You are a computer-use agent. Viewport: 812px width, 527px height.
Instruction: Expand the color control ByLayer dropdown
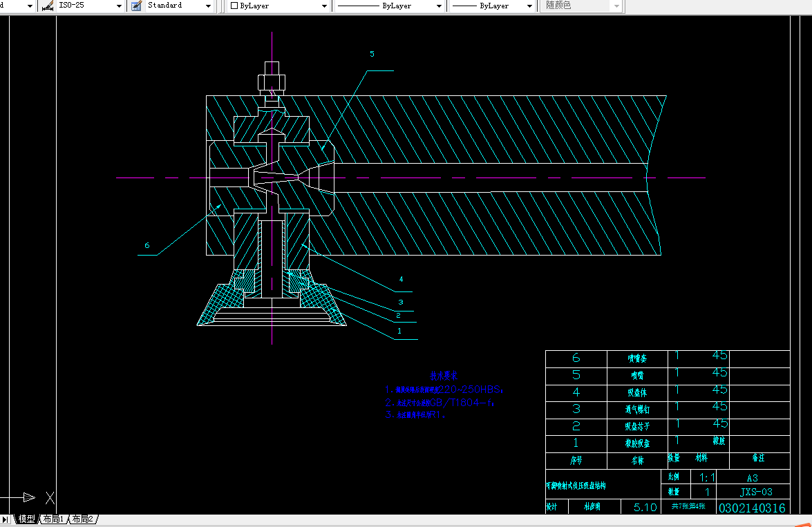click(x=324, y=6)
